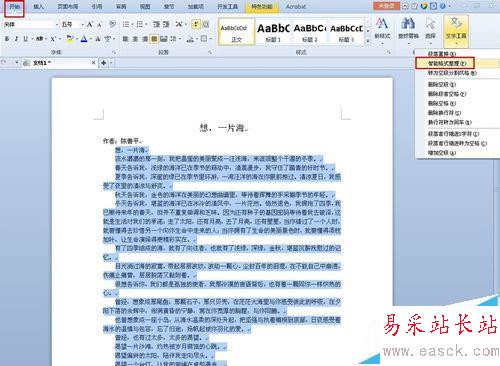
Task: Justify paragraph text
Action: (154, 39)
